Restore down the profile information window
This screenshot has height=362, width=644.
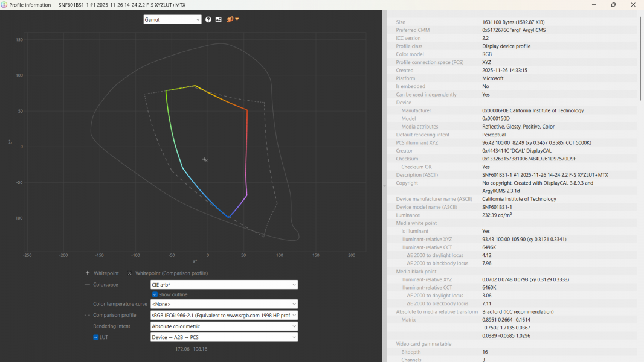coord(613,5)
